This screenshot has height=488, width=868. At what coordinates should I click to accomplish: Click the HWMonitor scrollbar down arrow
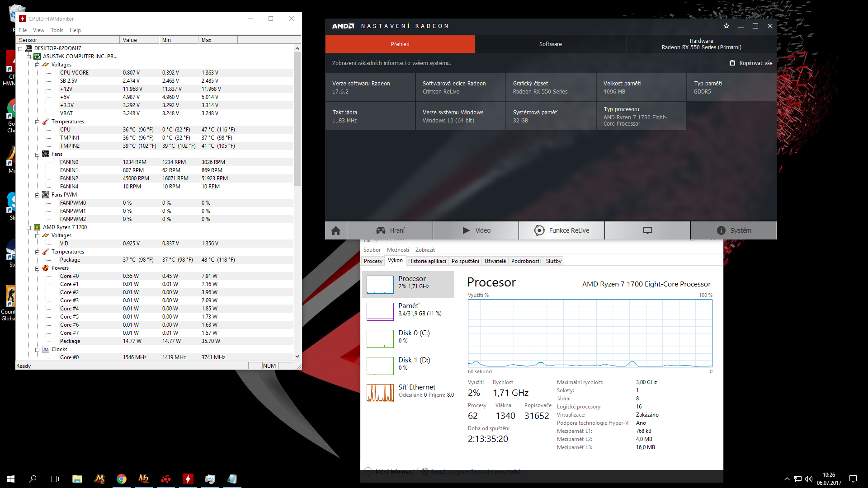pyautogui.click(x=297, y=357)
